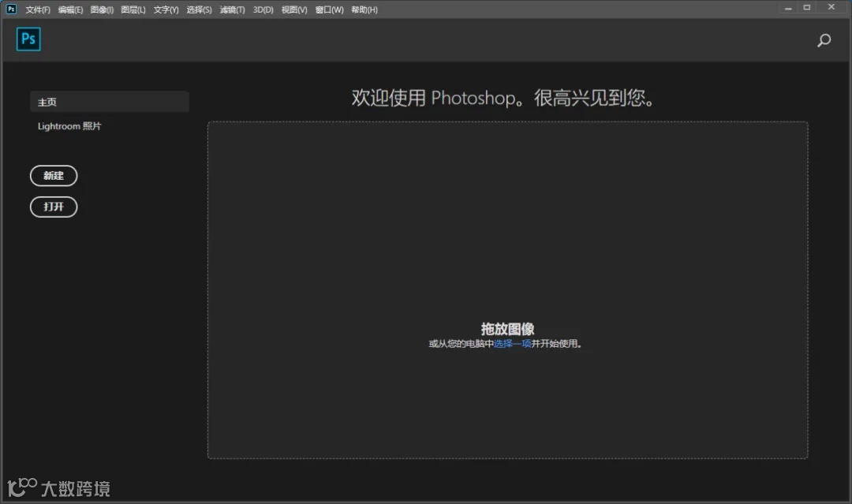Open the 滤镜(T) menu

point(232,9)
